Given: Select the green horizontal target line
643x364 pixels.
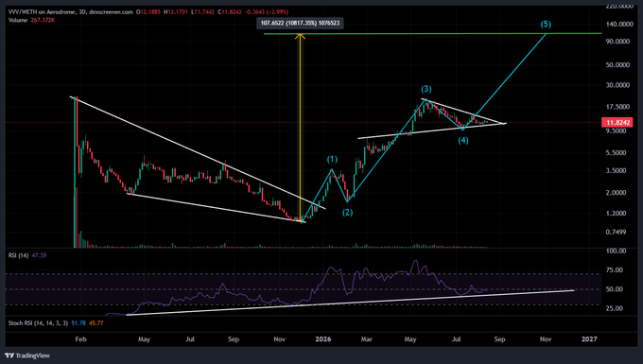Looking at the screenshot, I should [x=432, y=34].
